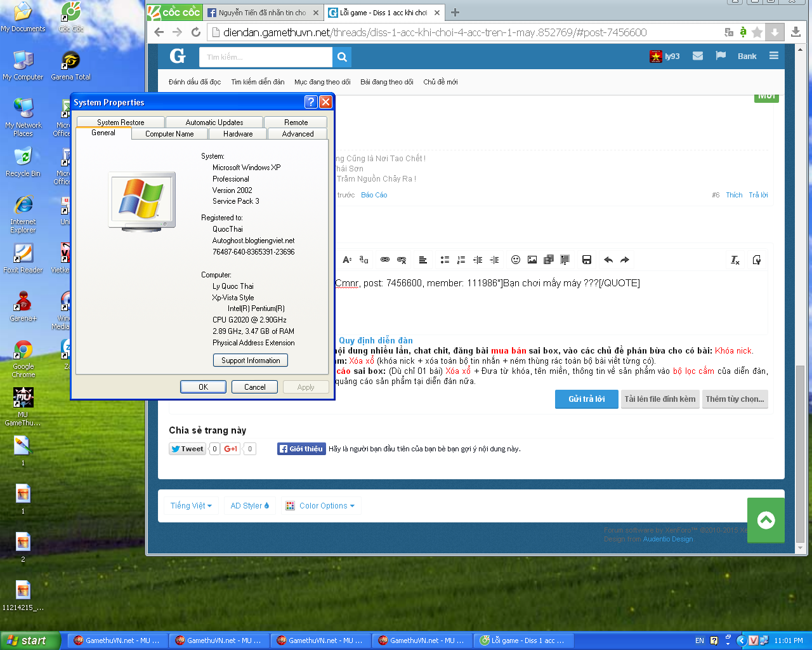Click the Gửi trả lời submit button

point(586,399)
